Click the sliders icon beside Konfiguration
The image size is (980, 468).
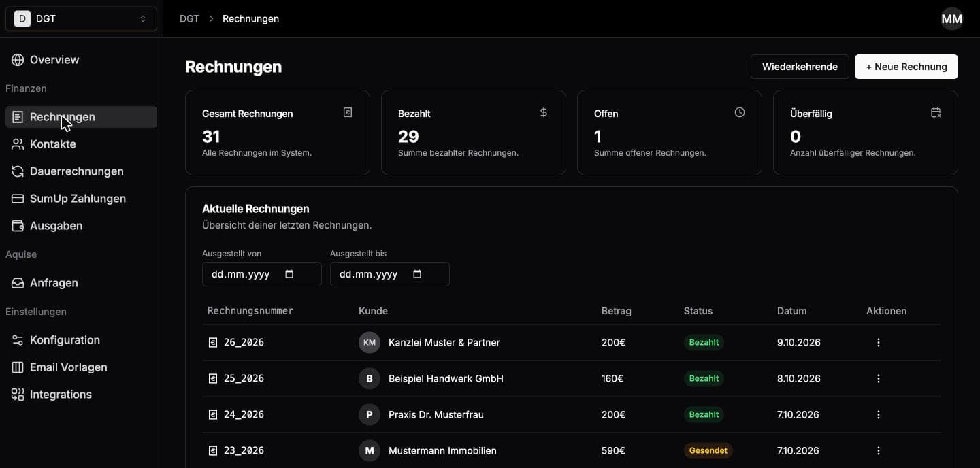point(18,340)
